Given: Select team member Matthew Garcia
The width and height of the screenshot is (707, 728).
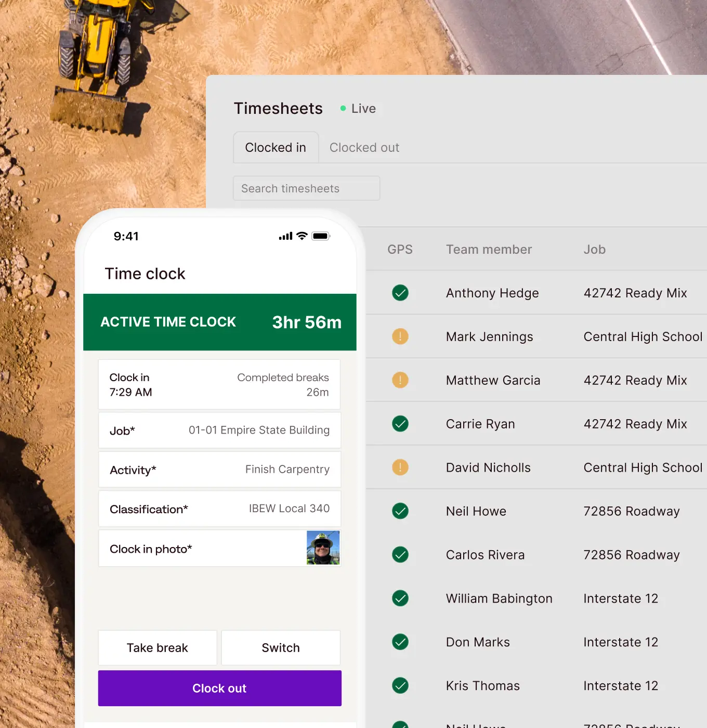Looking at the screenshot, I should pyautogui.click(x=493, y=381).
